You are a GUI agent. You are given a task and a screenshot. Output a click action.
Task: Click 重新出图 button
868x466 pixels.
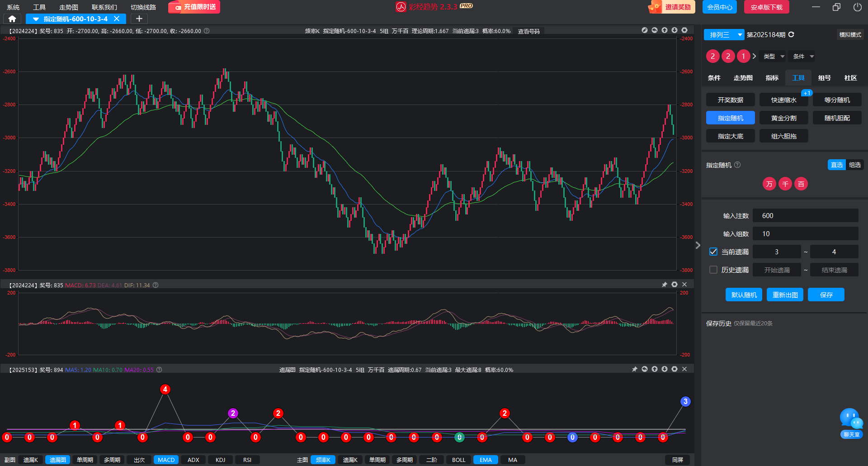pyautogui.click(x=785, y=295)
